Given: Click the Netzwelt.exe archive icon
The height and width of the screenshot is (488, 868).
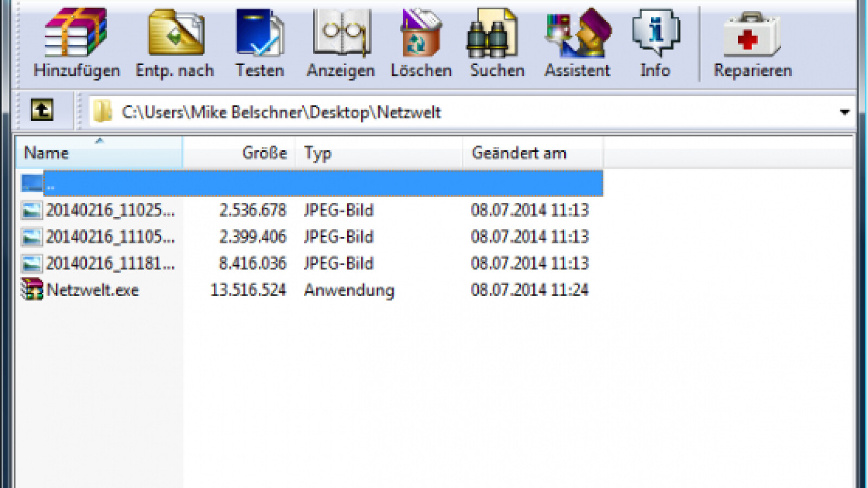Looking at the screenshot, I should [x=32, y=290].
